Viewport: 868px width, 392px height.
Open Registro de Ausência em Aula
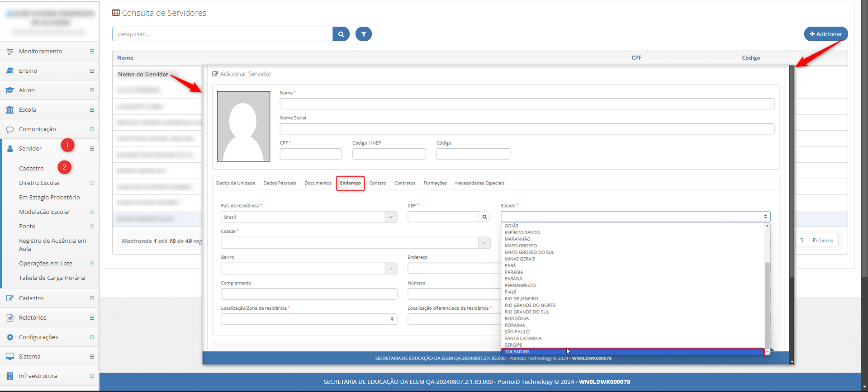pyautogui.click(x=52, y=245)
